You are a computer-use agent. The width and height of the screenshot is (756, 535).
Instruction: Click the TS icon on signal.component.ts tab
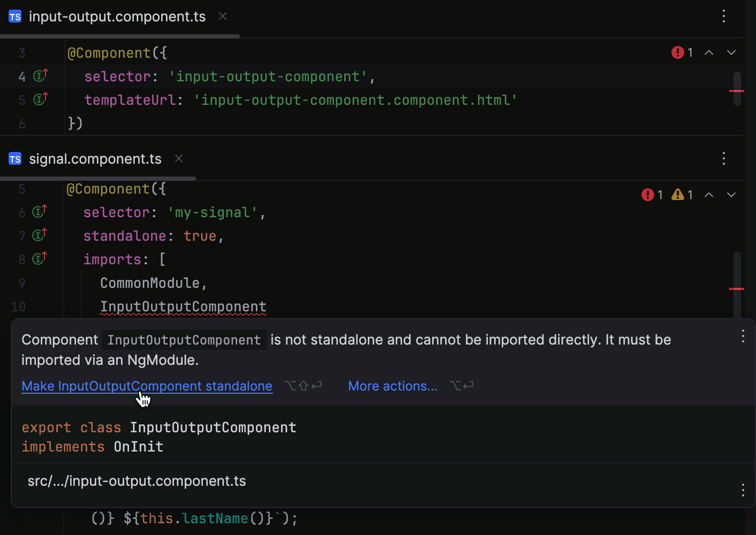pos(14,158)
